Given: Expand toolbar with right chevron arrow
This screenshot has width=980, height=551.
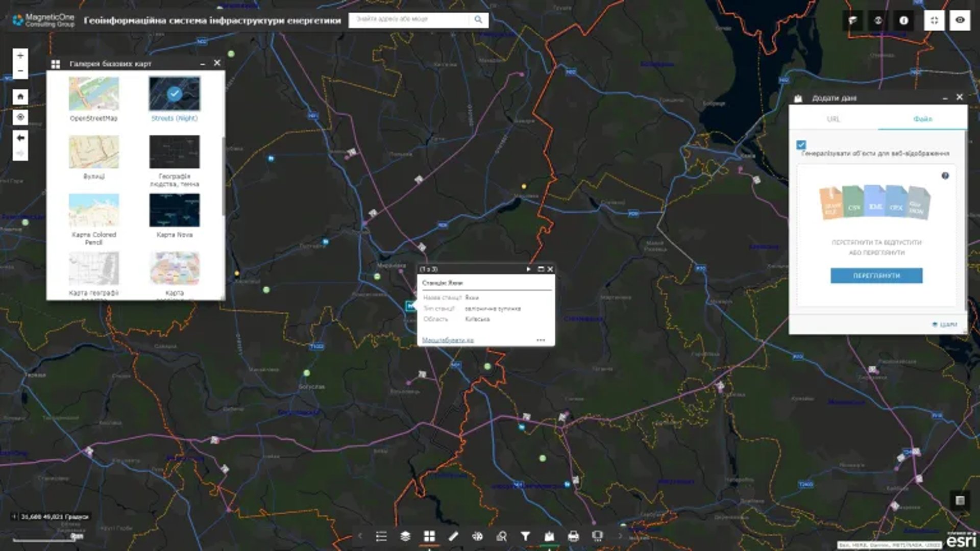Looking at the screenshot, I should coord(620,536).
